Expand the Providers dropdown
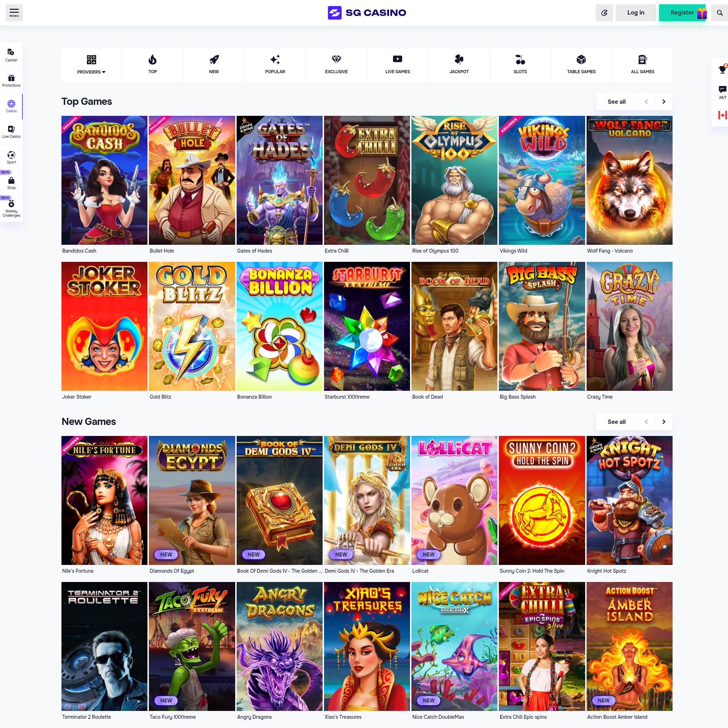This screenshot has height=728, width=728. point(91,65)
